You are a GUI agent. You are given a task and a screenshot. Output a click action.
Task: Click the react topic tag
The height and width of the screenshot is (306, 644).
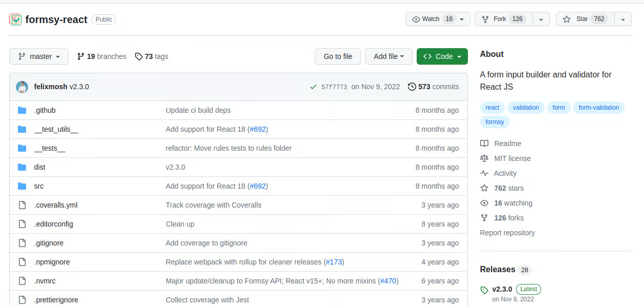[x=492, y=108]
